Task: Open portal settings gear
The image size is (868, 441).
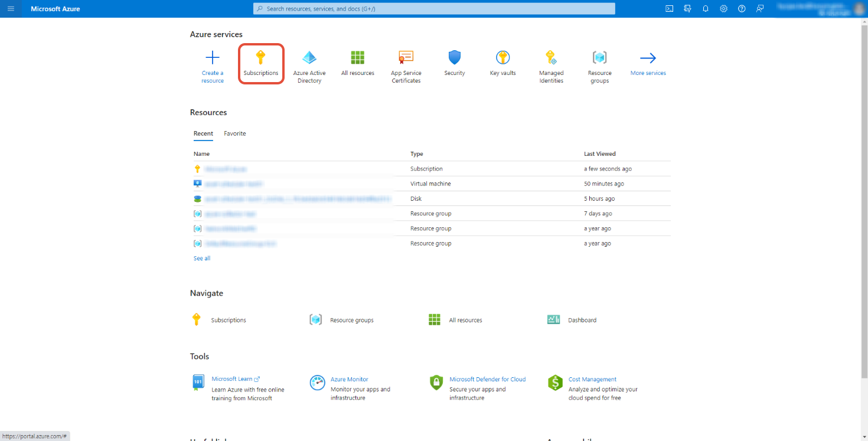Action: pos(723,9)
